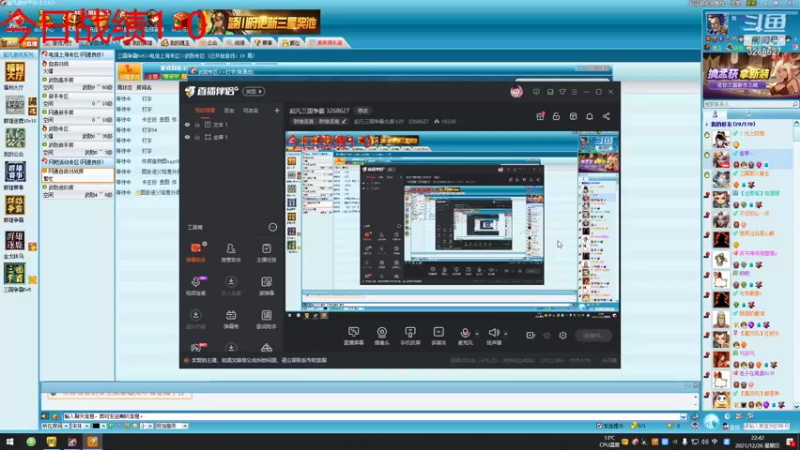Image resolution: width=800 pixels, height=450 pixels.
Task: Open the 类型 mode pill dropdown
Action: pyautogui.click(x=254, y=91)
